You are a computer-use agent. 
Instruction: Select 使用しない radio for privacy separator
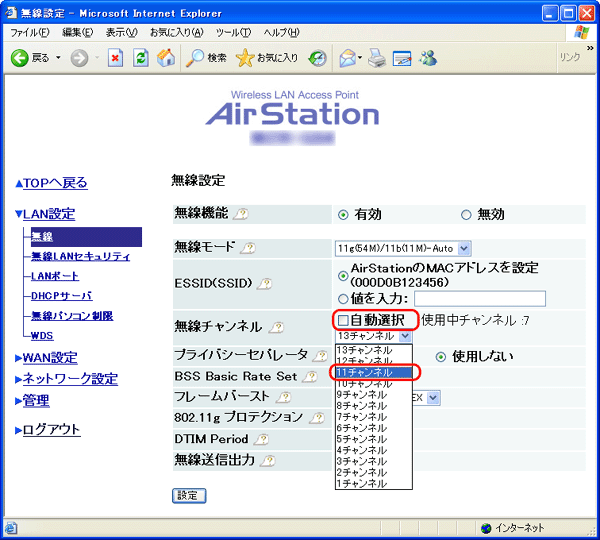pyautogui.click(x=441, y=357)
